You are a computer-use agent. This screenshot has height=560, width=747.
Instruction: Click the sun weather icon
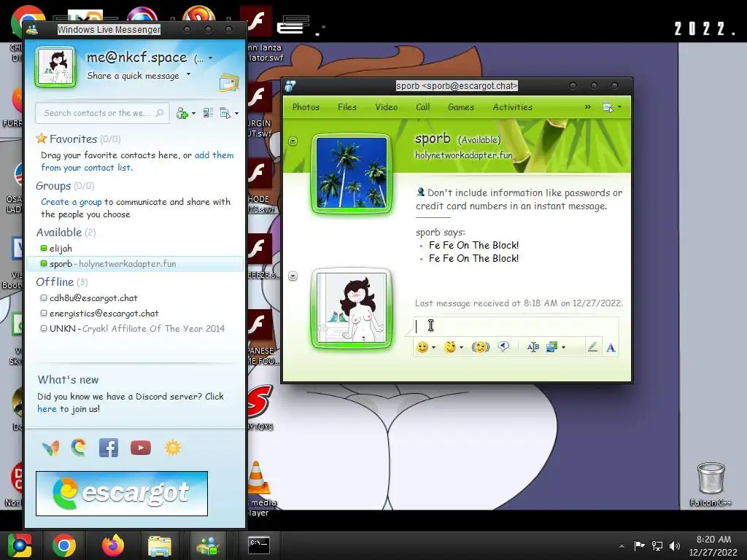tap(172, 448)
